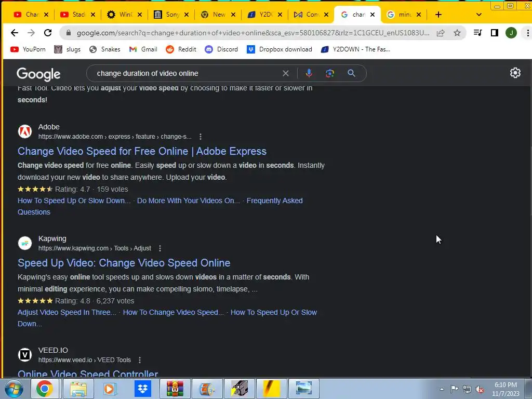Switch to the 'Y2D' tab

click(265, 15)
